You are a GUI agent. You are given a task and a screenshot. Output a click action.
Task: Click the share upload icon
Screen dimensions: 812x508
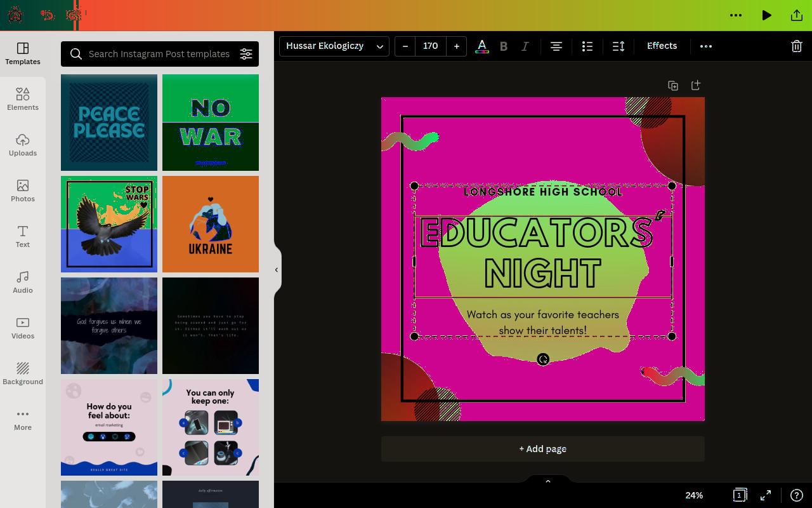tap(797, 15)
